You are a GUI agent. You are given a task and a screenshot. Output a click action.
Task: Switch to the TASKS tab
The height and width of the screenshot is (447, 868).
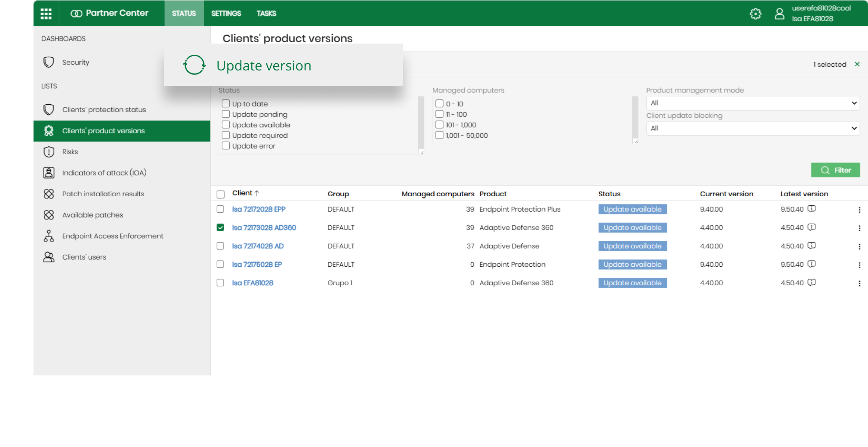(x=266, y=13)
